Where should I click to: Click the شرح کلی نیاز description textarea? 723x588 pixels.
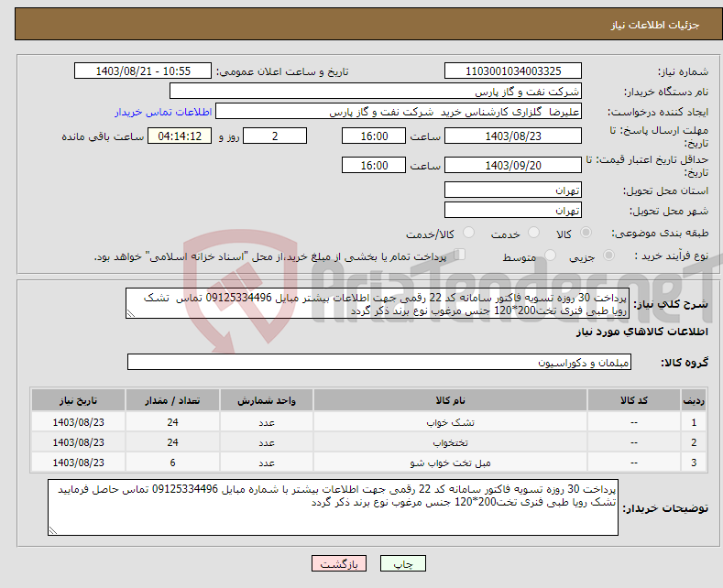click(x=378, y=304)
